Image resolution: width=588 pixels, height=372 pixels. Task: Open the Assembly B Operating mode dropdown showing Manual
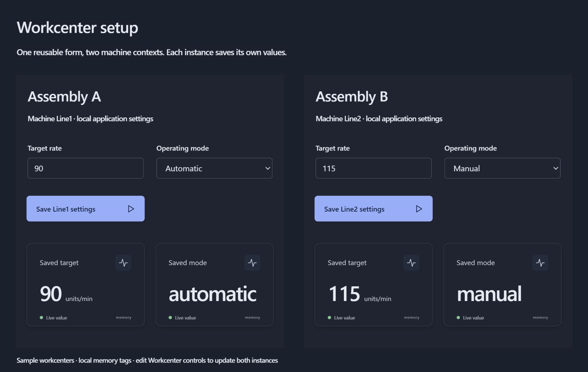[502, 168]
